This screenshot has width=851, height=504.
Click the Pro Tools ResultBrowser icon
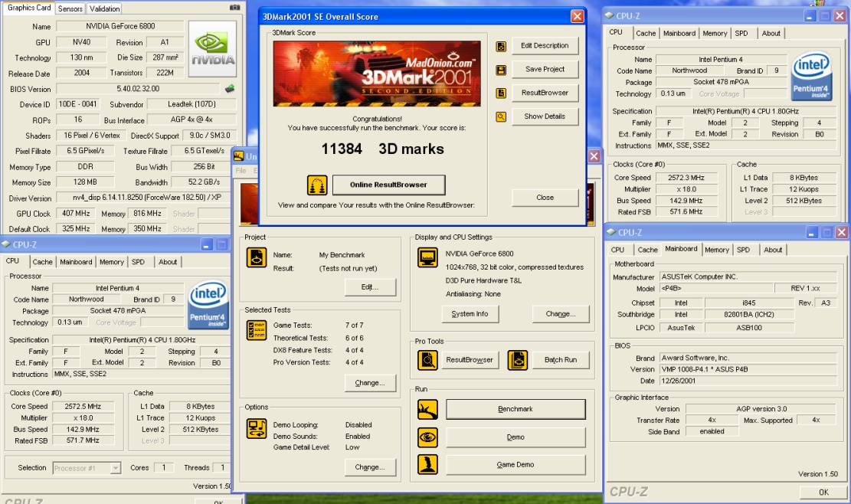click(427, 360)
